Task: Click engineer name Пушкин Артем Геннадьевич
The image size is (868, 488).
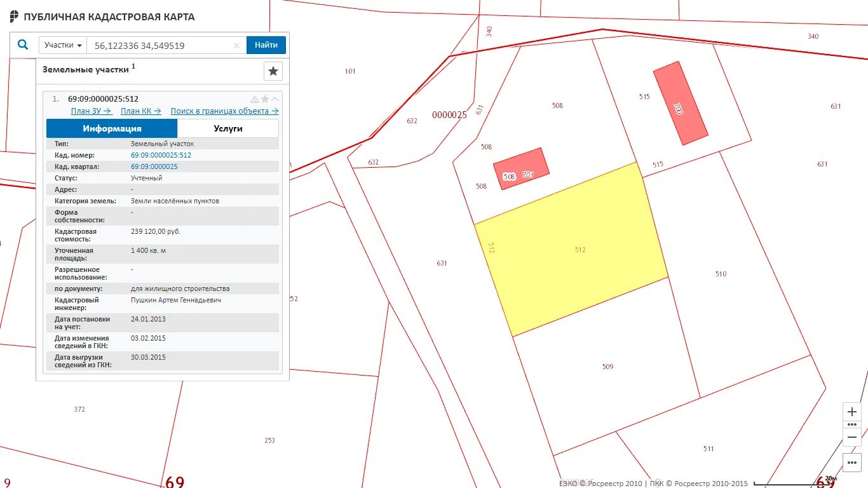Action: pyautogui.click(x=176, y=300)
